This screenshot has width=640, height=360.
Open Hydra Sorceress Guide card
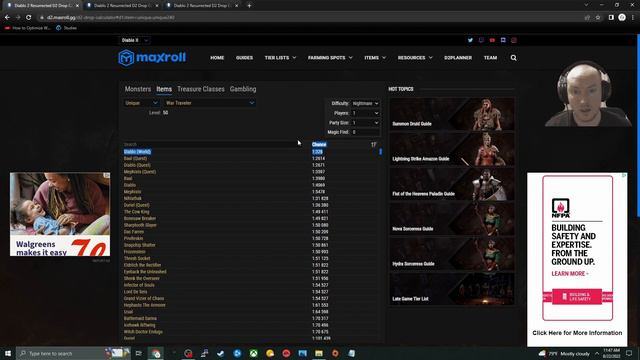point(452,254)
